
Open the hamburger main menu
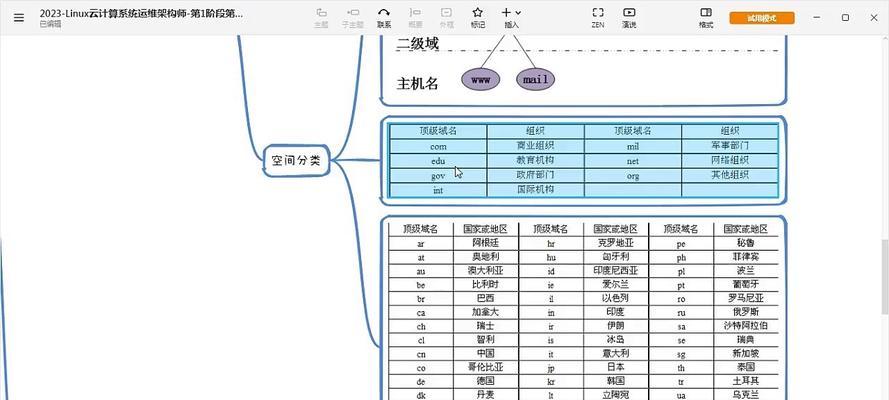tap(19, 18)
